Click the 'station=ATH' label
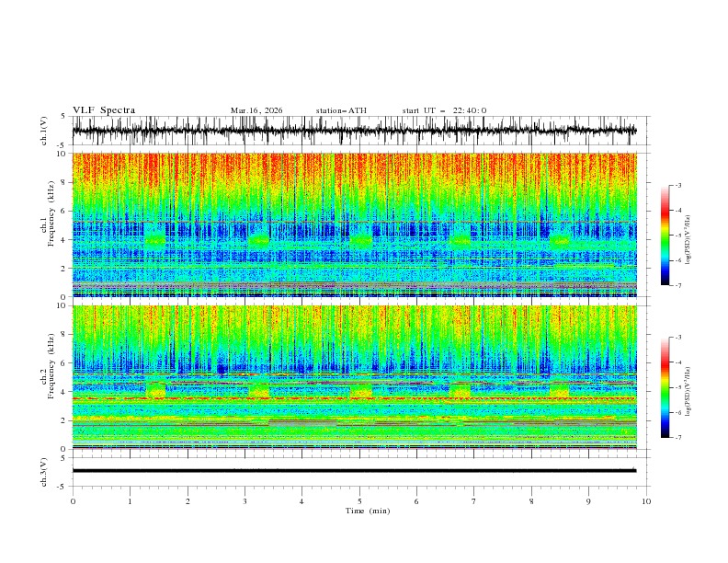This screenshot has height=563, width=728. pos(341,110)
